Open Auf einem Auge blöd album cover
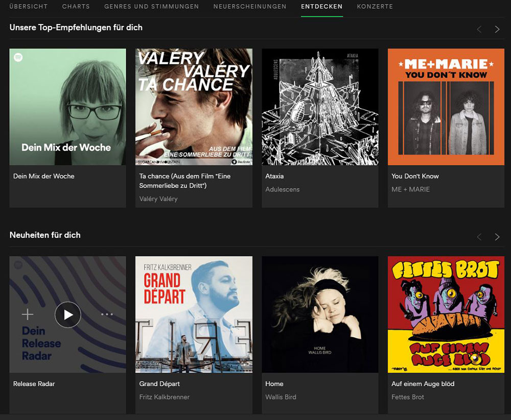Screen dimensions: 511x420 point(446,314)
